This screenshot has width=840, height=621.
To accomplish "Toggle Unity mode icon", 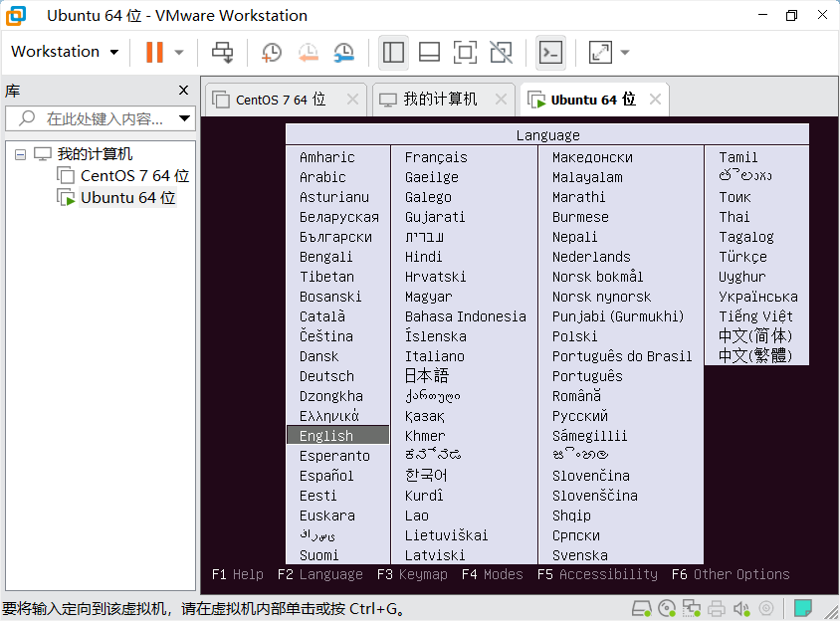I will pyautogui.click(x=501, y=53).
